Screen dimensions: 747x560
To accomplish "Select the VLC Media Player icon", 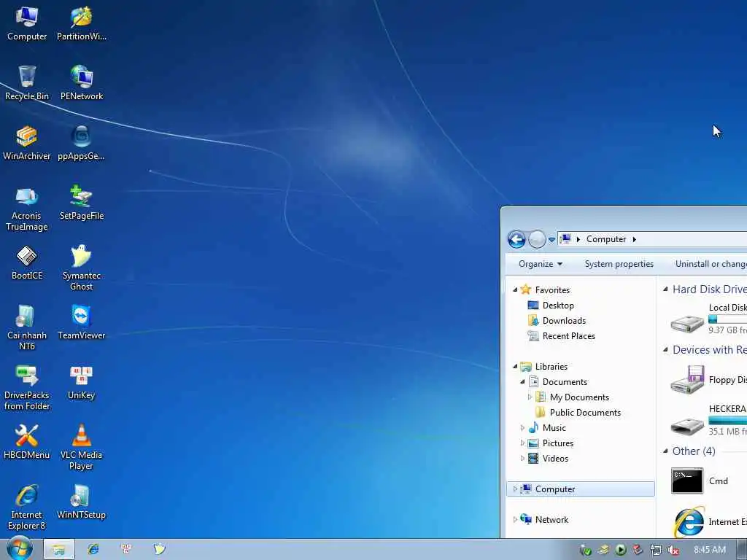I will (x=82, y=448).
